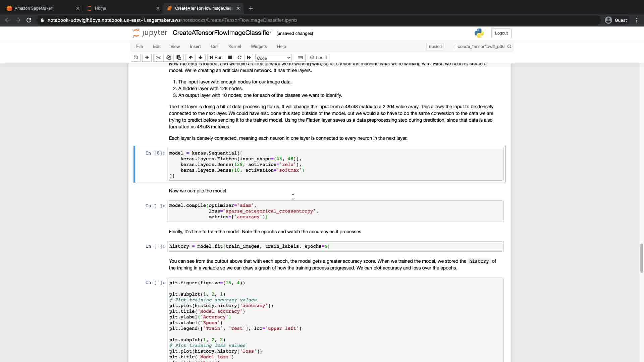The height and width of the screenshot is (362, 644).
Task: Copy selected cells icon
Action: pos(169,58)
